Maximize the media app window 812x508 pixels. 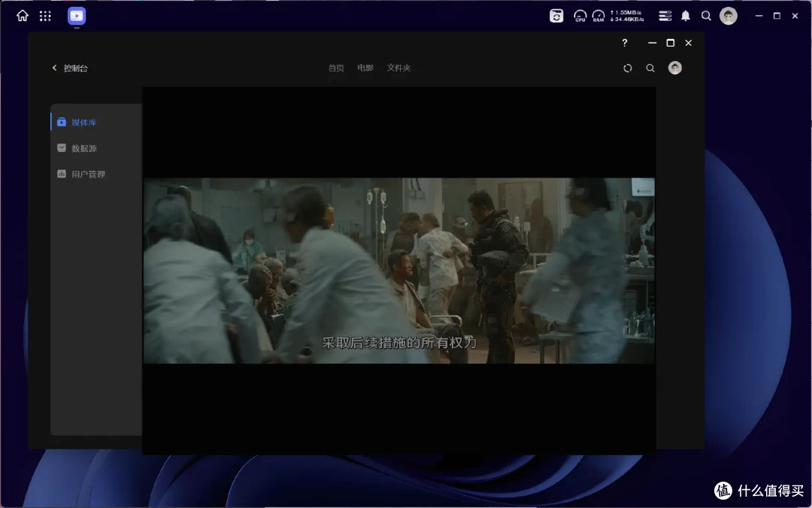(670, 43)
